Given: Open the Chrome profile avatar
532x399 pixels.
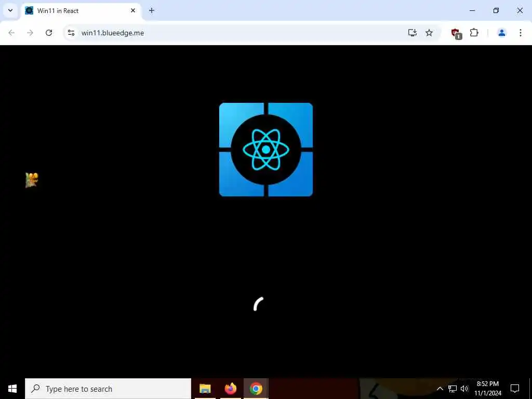Looking at the screenshot, I should (502, 33).
